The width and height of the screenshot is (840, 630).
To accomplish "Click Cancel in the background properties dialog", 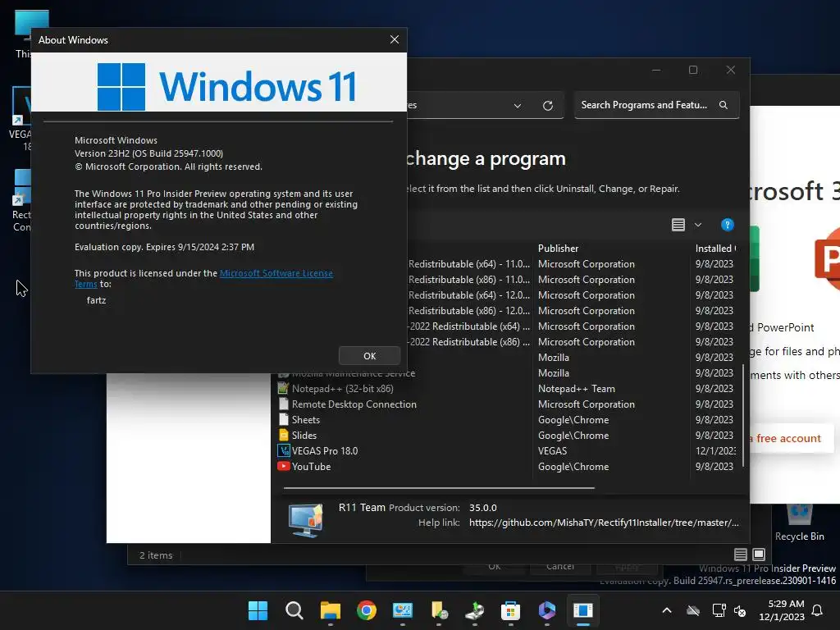I will pos(559,568).
